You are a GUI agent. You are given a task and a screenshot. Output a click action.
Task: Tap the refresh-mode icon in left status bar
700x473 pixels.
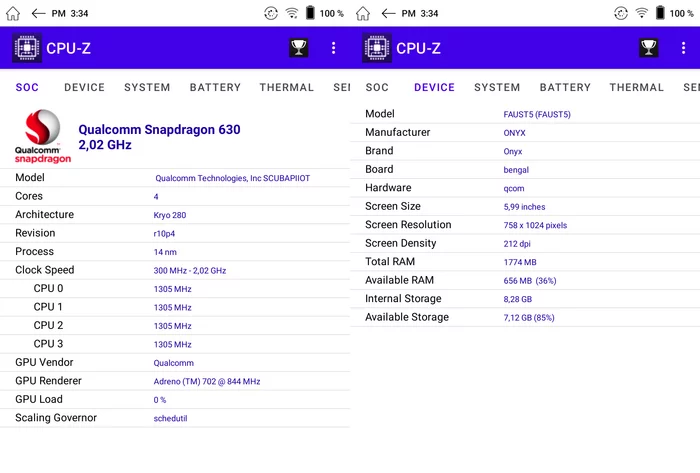point(271,13)
